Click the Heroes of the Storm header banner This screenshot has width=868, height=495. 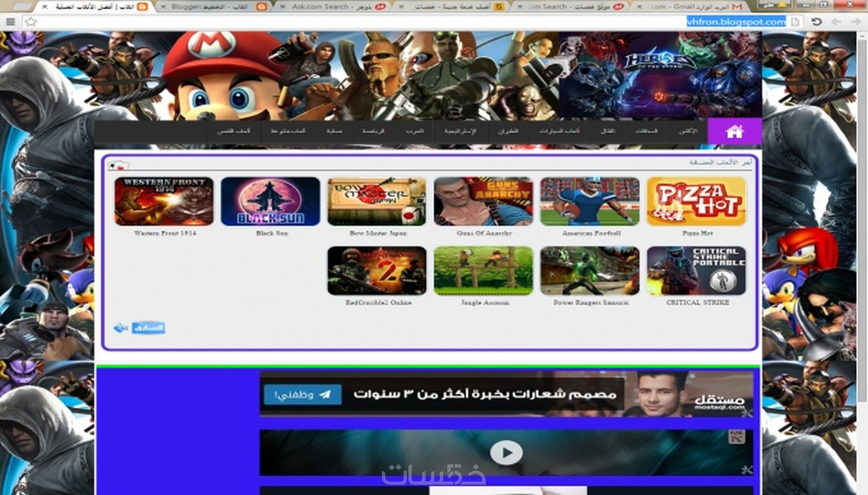660,75
